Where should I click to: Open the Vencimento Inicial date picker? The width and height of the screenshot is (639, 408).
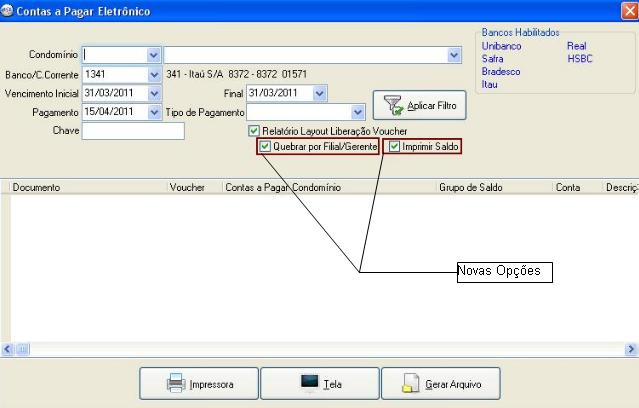click(x=153, y=93)
